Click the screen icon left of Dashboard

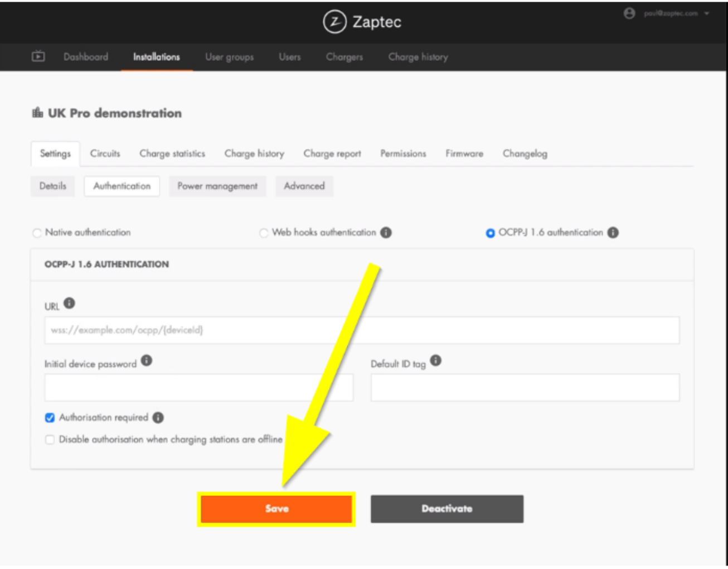click(38, 56)
